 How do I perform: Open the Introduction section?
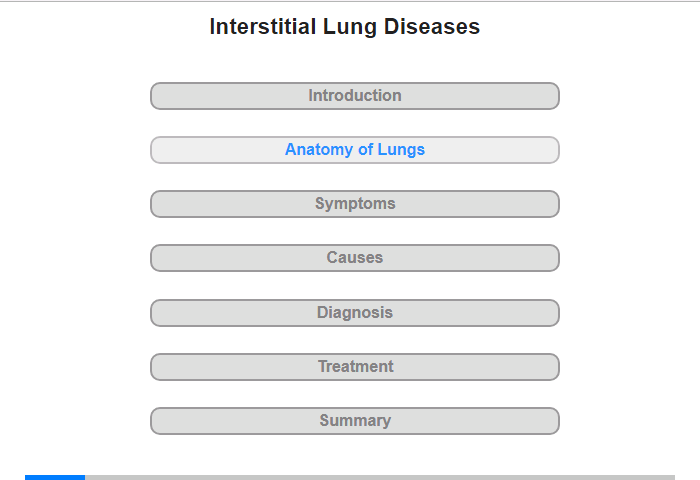pyautogui.click(x=355, y=96)
